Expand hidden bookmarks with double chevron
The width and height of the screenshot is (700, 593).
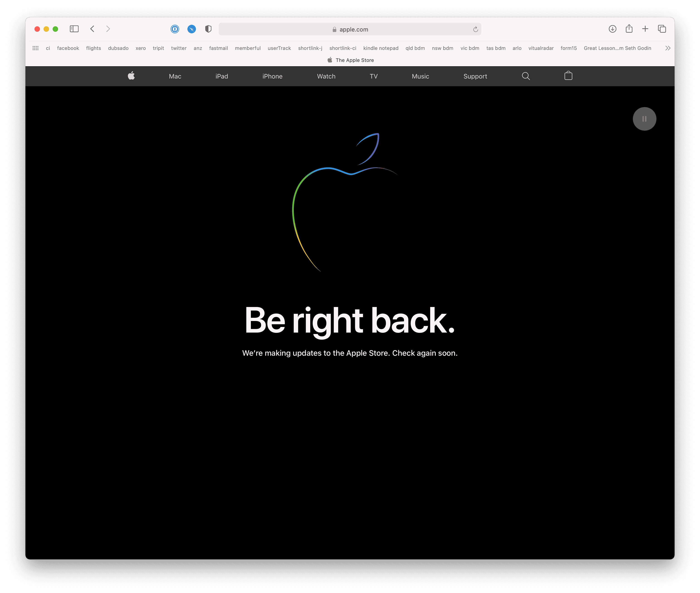667,48
